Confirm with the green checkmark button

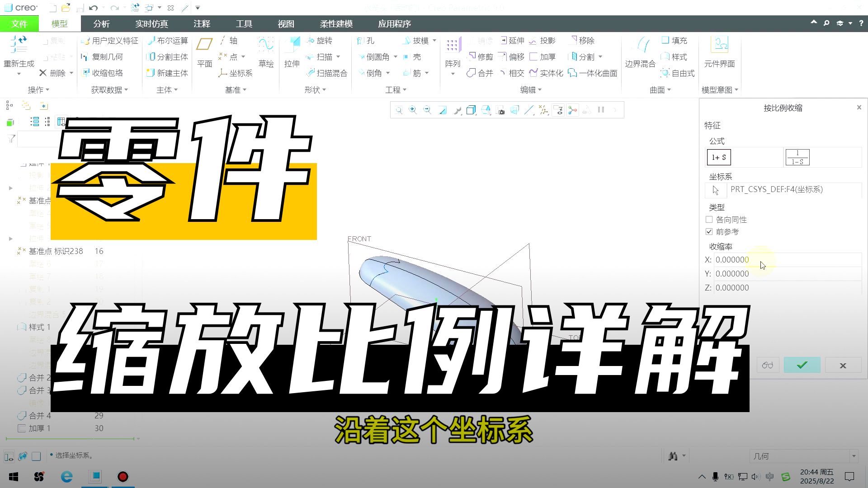pos(802,365)
